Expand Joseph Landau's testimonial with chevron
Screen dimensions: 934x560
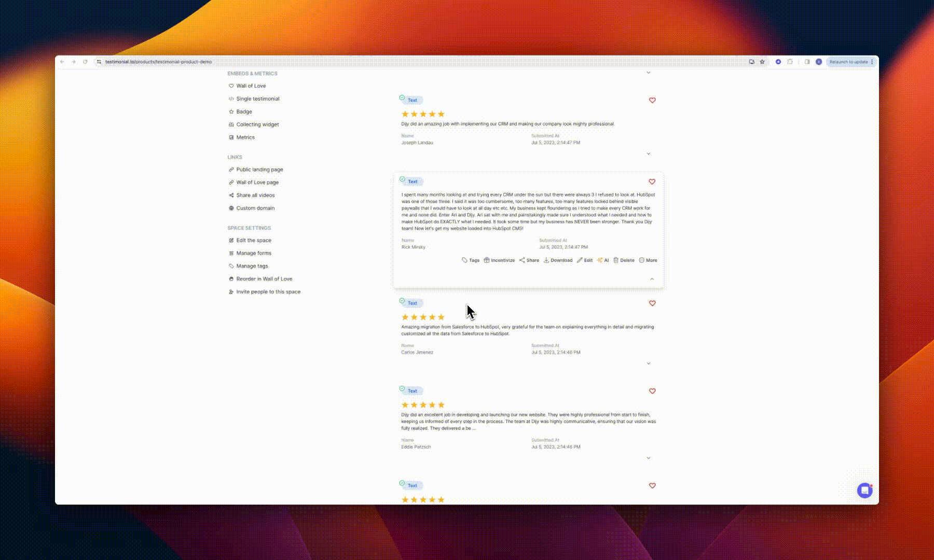pos(649,154)
